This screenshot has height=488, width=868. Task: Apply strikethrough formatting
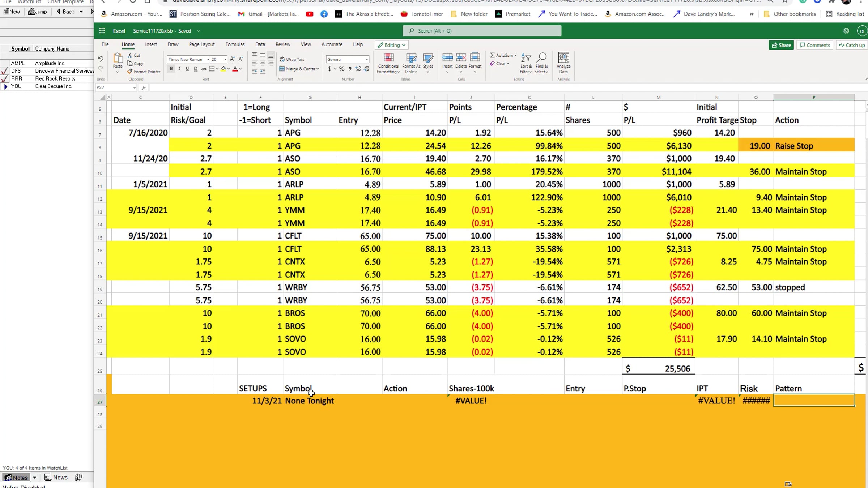tap(204, 69)
